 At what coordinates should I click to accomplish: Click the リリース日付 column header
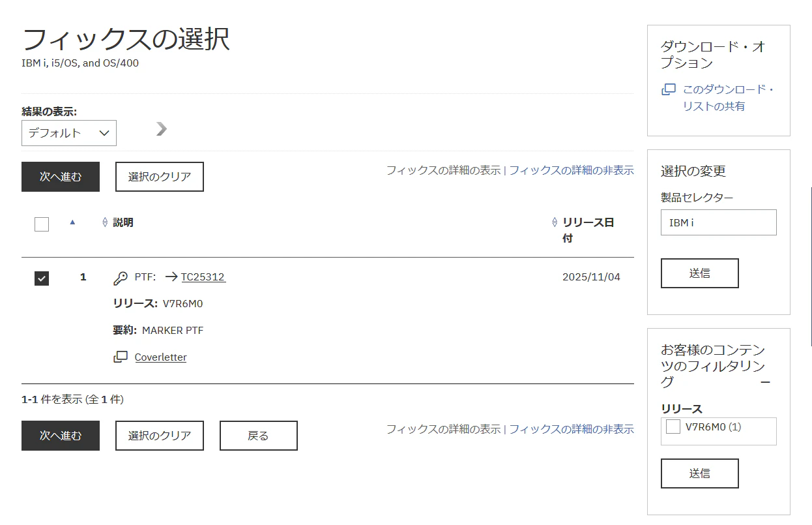(x=588, y=230)
